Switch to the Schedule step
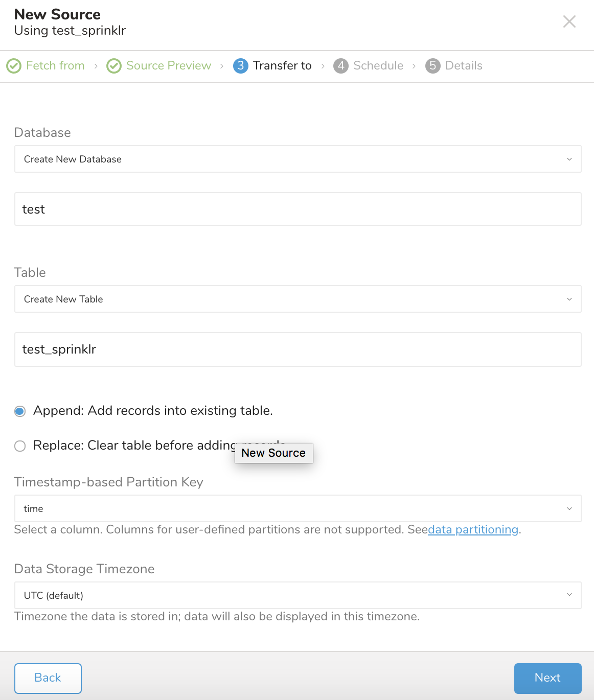Viewport: 594px width, 700px height. click(378, 66)
